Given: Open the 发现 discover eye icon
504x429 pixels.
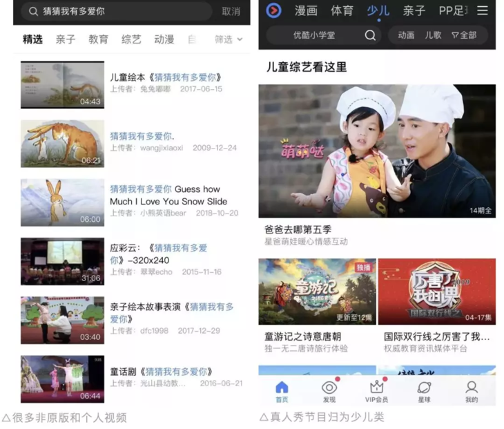Looking at the screenshot, I should click(x=329, y=390).
